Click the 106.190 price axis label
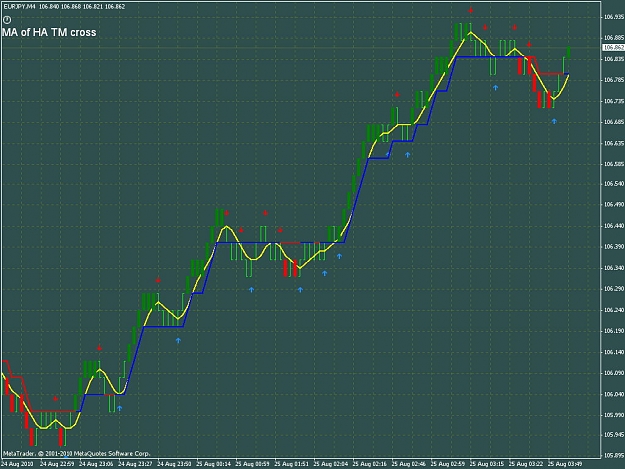 614,331
